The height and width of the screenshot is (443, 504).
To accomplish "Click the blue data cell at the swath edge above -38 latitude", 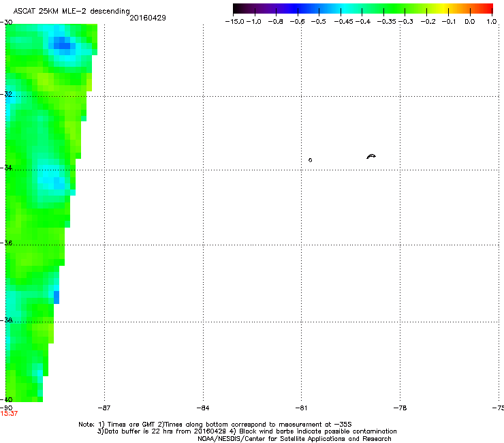I will click(x=57, y=297).
